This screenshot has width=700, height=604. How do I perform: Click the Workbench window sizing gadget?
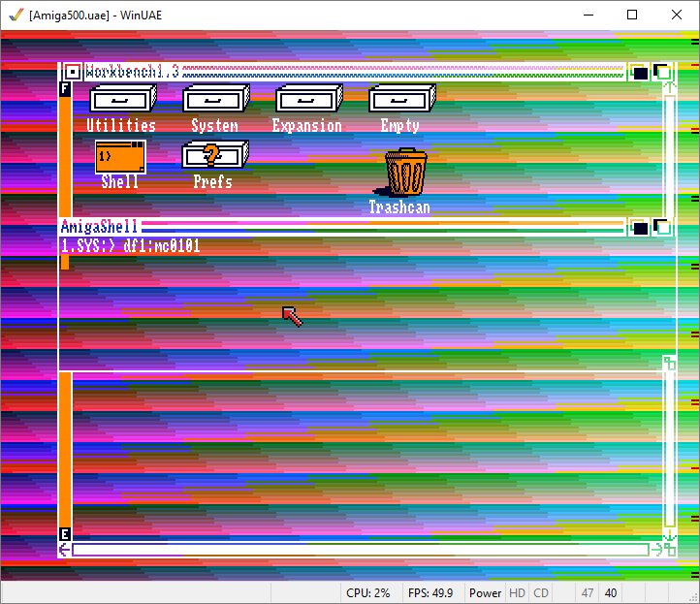(670, 550)
